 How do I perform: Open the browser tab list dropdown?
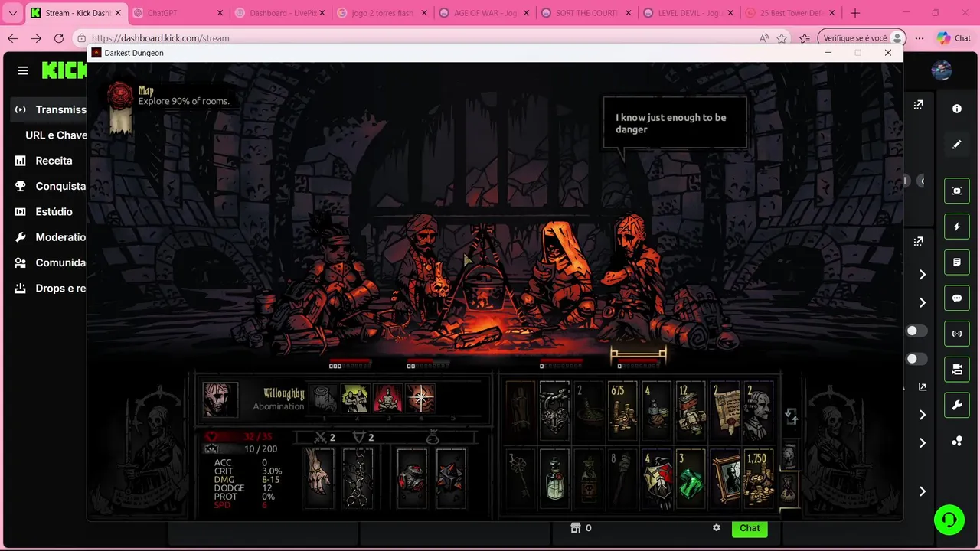tap(12, 13)
